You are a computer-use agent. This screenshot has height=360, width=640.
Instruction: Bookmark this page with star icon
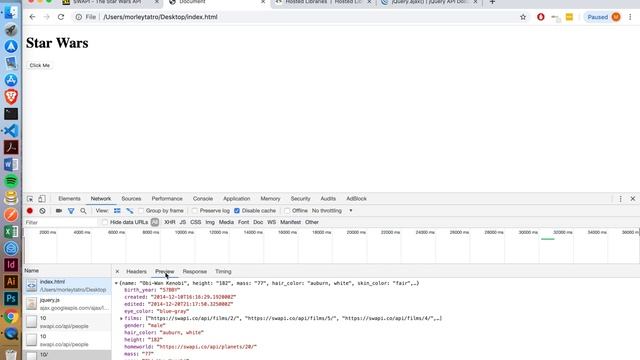[x=523, y=17]
